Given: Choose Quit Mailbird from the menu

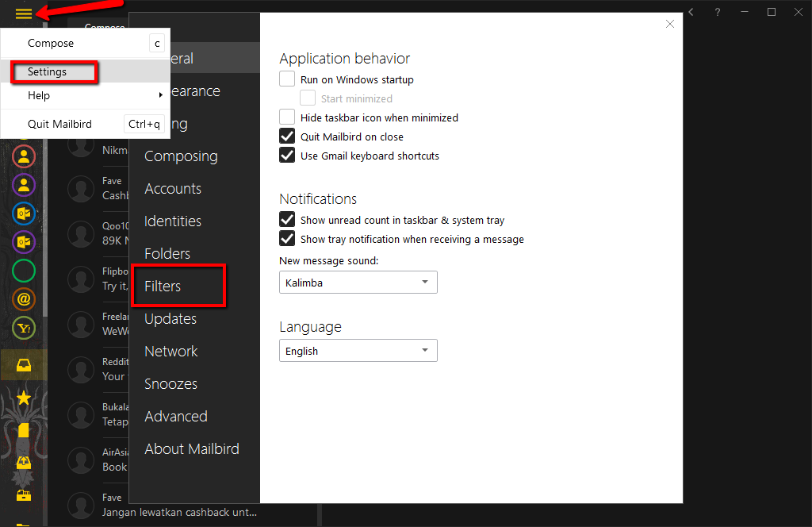Looking at the screenshot, I should [86, 124].
